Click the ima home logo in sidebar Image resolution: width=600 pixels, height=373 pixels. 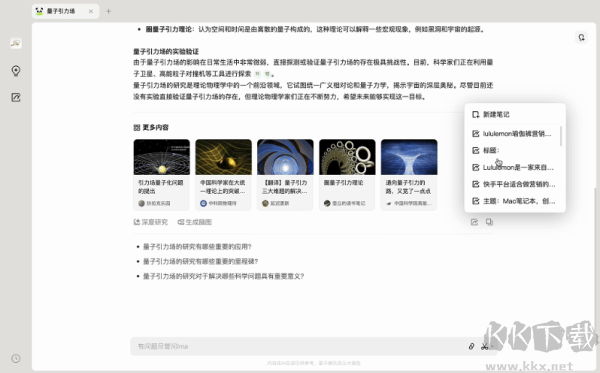16,43
